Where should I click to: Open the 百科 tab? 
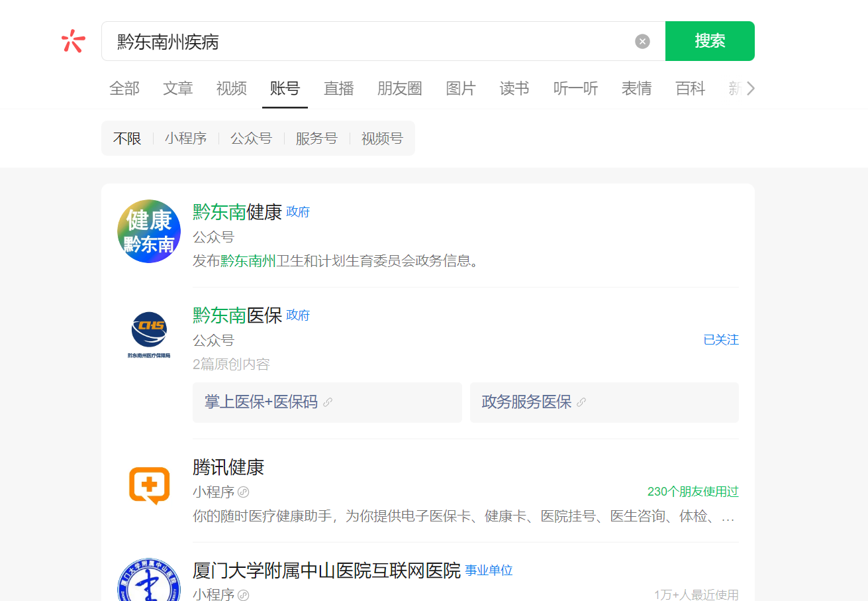(x=690, y=89)
